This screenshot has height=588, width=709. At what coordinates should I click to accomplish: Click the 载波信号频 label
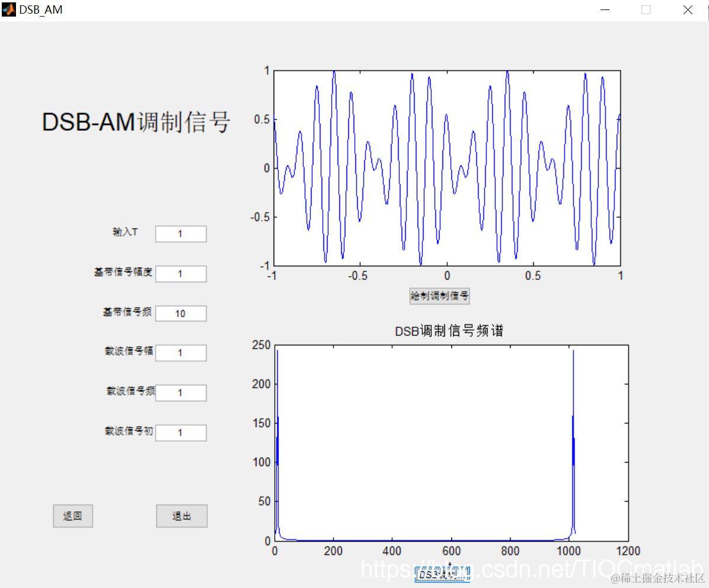point(131,390)
